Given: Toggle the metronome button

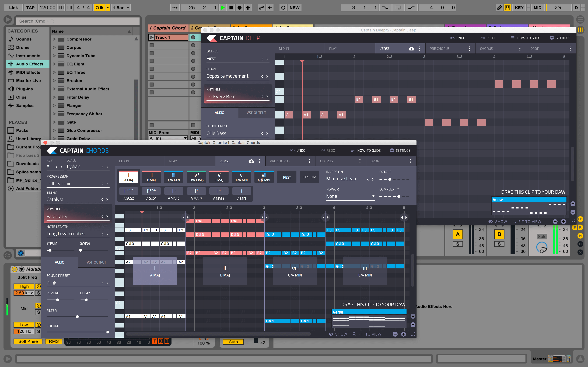Looking at the screenshot, I should pos(99,8).
